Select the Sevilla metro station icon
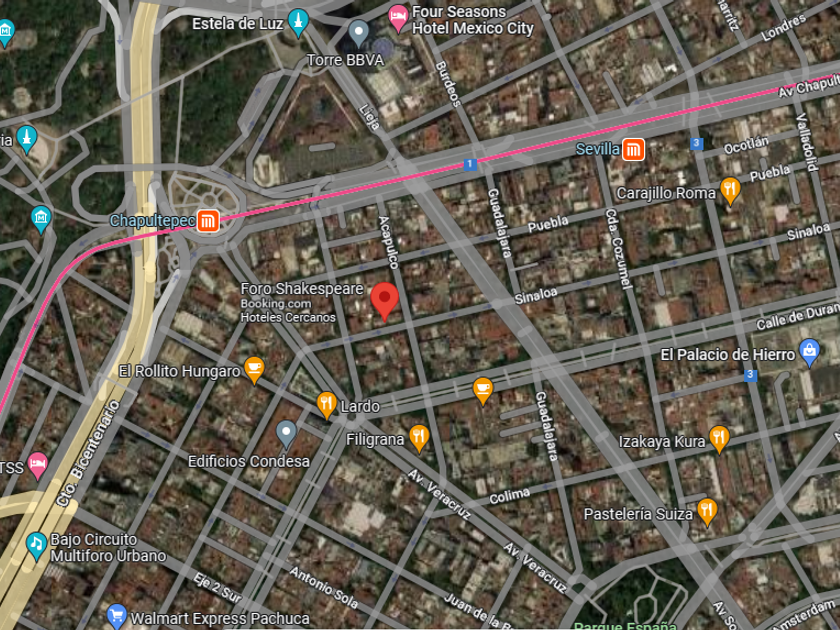 pyautogui.click(x=633, y=149)
